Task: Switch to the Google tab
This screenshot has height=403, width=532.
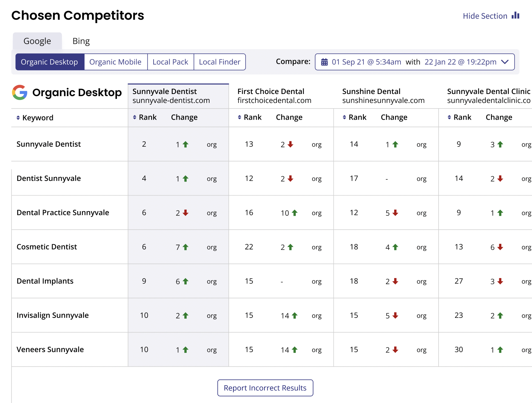Action: point(37,41)
